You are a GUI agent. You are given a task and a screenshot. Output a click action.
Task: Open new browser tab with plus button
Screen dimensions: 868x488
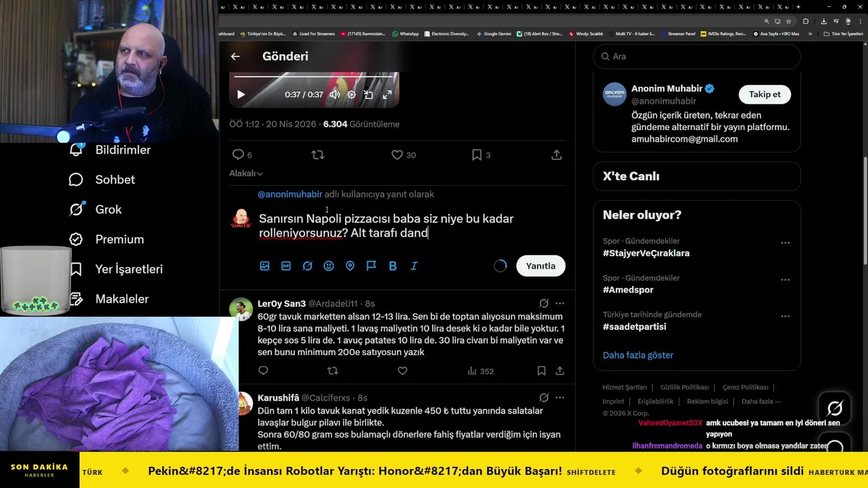[798, 7]
